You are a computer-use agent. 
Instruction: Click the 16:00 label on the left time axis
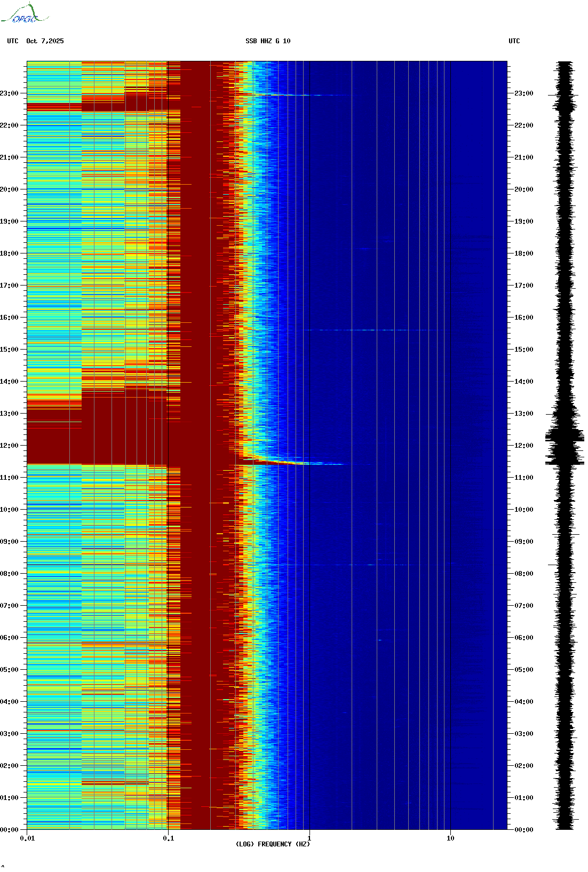tap(9, 318)
